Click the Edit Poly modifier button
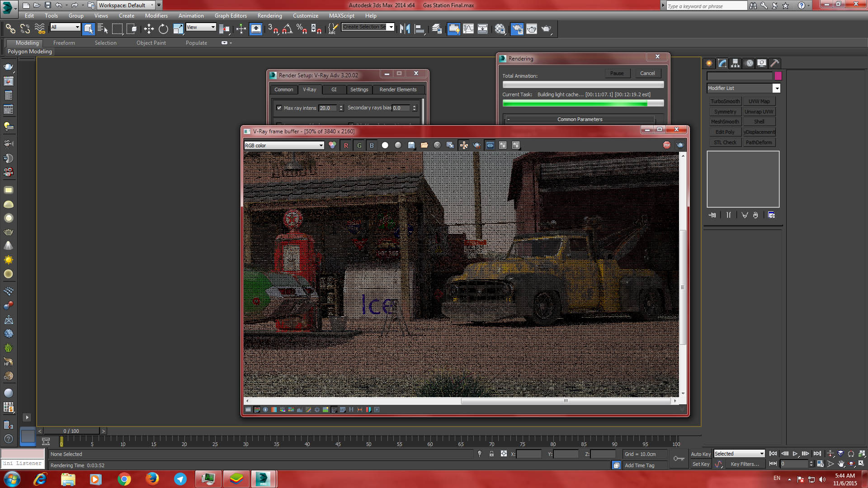Viewport: 868px width, 488px height. pyautogui.click(x=725, y=132)
